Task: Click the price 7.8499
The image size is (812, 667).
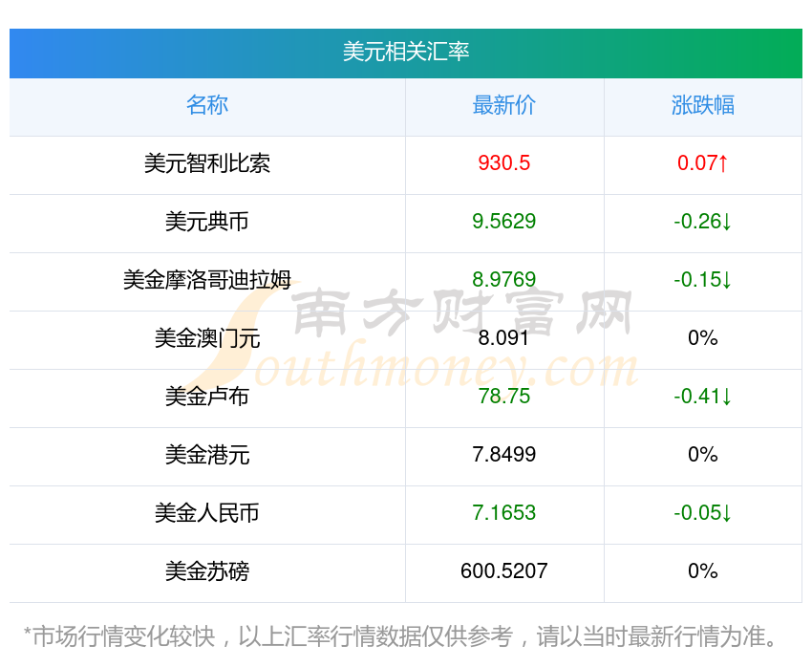Action: (x=503, y=455)
